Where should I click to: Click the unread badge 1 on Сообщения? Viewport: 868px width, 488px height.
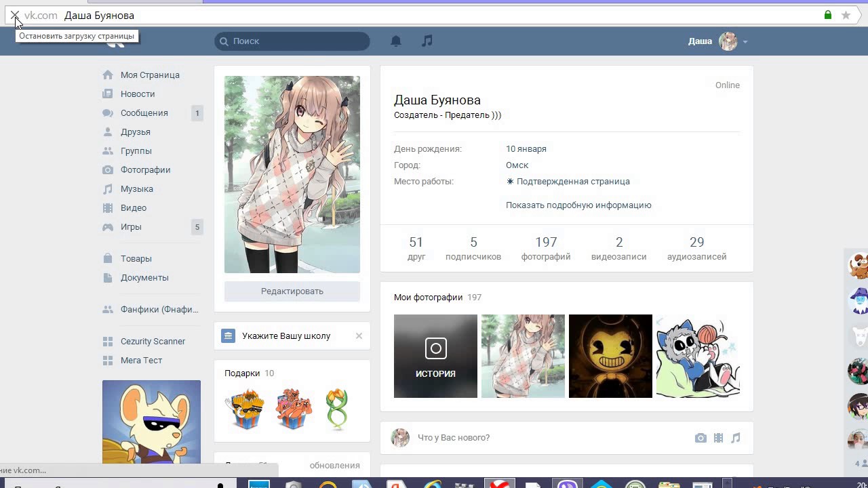[197, 113]
